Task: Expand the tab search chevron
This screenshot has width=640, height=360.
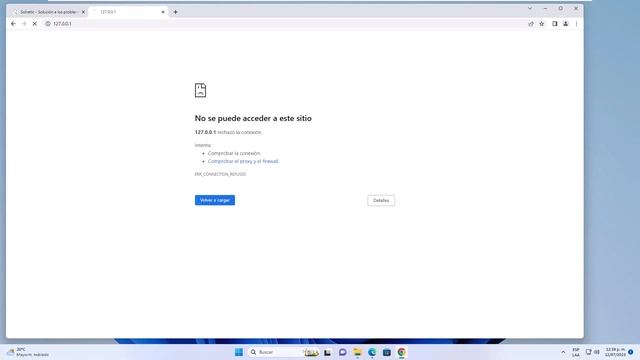Action: click(x=530, y=8)
